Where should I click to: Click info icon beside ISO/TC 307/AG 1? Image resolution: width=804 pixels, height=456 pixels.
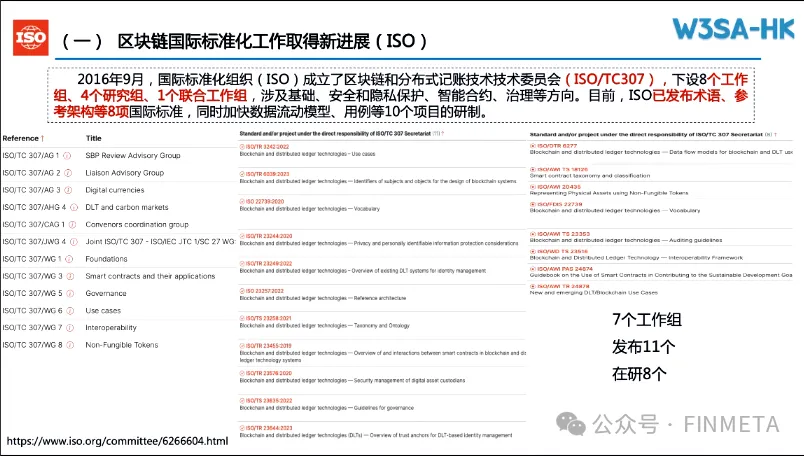pos(67,156)
